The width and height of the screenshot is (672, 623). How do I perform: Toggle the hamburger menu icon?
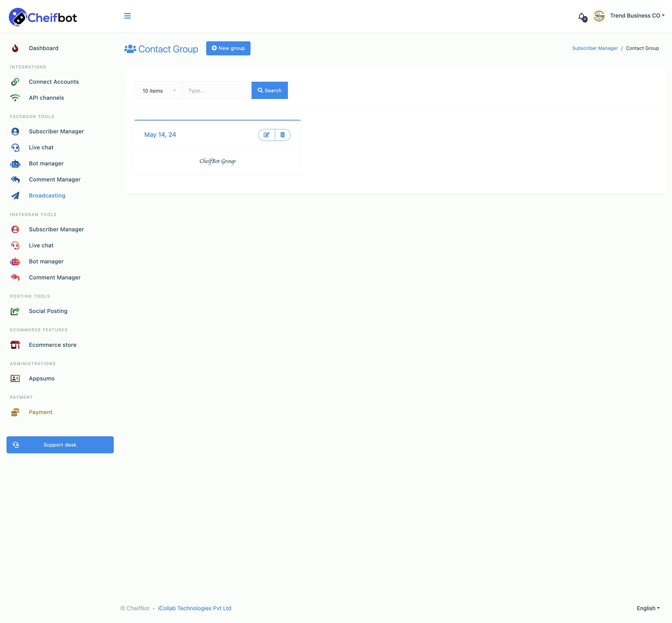[127, 16]
